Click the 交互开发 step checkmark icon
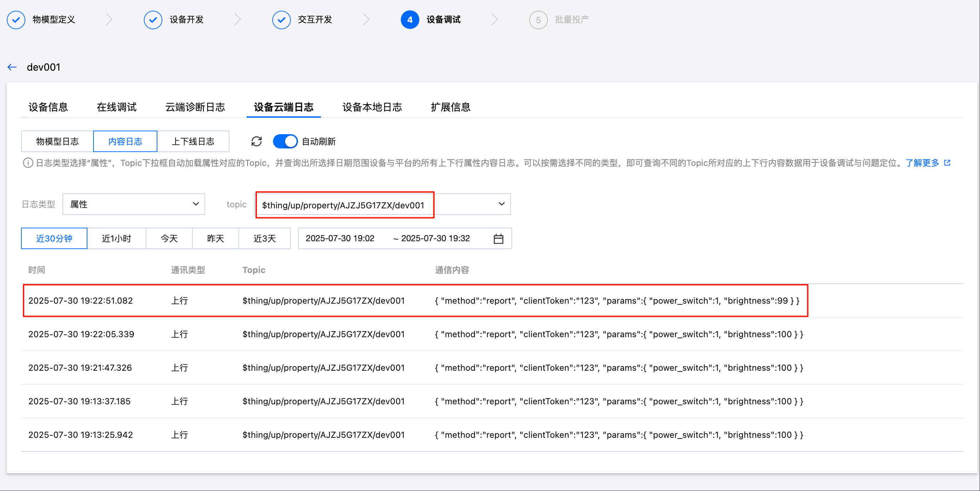Viewport: 980px width, 491px height. [281, 20]
